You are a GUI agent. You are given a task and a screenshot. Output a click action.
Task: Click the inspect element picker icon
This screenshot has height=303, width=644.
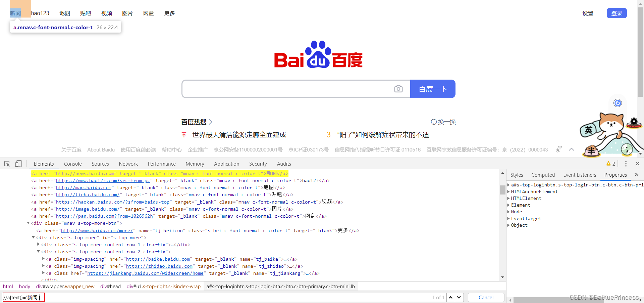tap(7, 164)
